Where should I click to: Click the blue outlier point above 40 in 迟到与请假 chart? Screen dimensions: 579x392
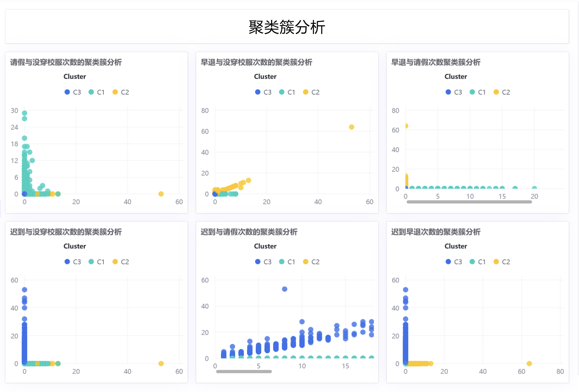[x=285, y=289]
